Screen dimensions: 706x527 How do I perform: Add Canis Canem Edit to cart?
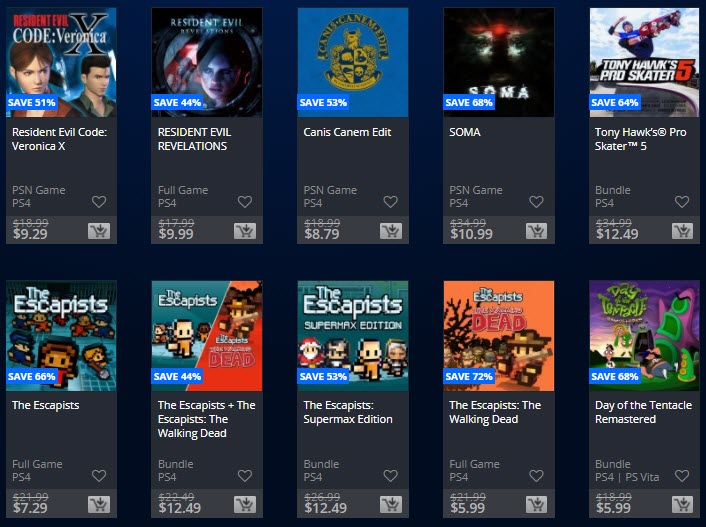(x=391, y=231)
